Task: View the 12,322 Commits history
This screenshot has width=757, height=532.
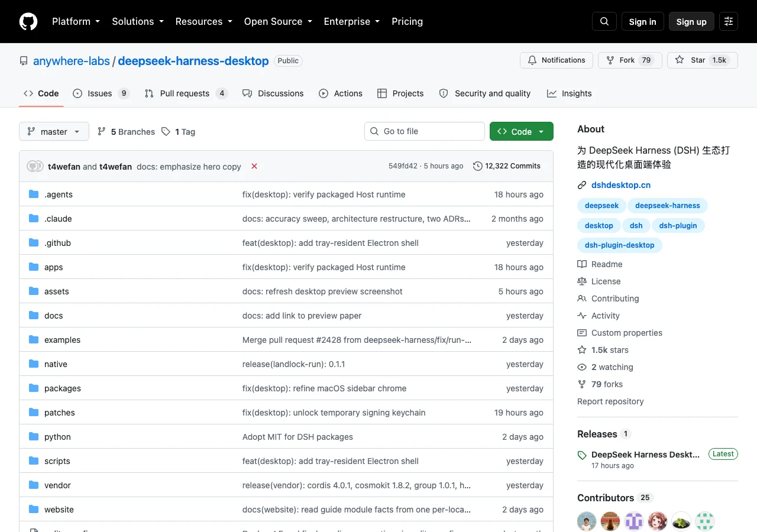Action: (x=507, y=166)
